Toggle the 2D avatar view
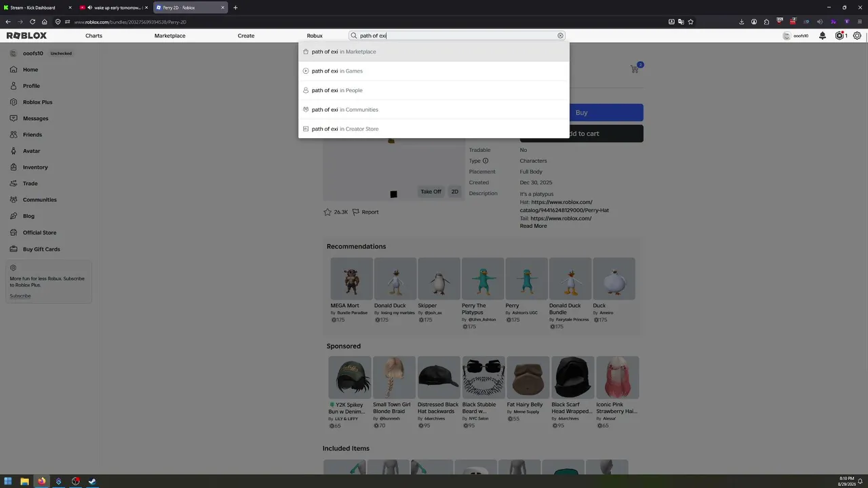The height and width of the screenshot is (488, 868). pos(455,192)
